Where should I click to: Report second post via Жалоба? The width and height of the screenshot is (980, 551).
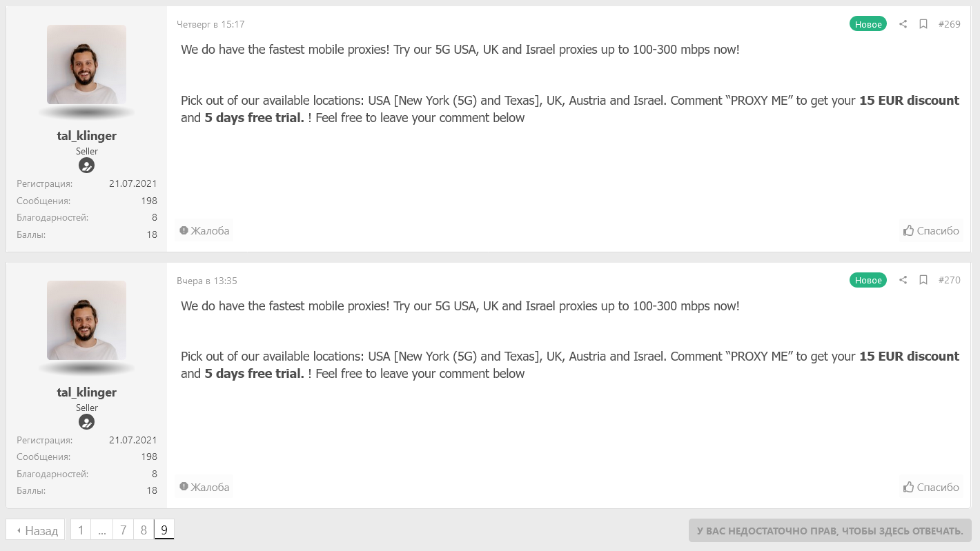(x=204, y=487)
